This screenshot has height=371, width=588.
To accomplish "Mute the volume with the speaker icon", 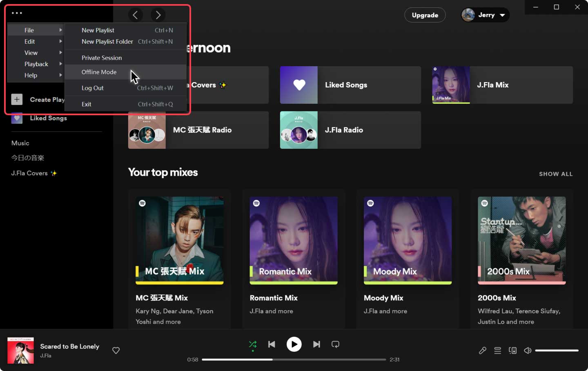I will pos(528,350).
